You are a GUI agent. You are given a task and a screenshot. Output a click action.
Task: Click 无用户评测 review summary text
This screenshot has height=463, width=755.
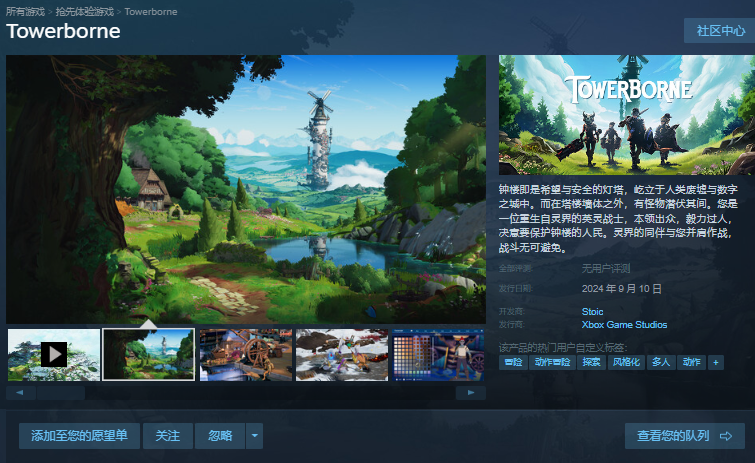606,268
